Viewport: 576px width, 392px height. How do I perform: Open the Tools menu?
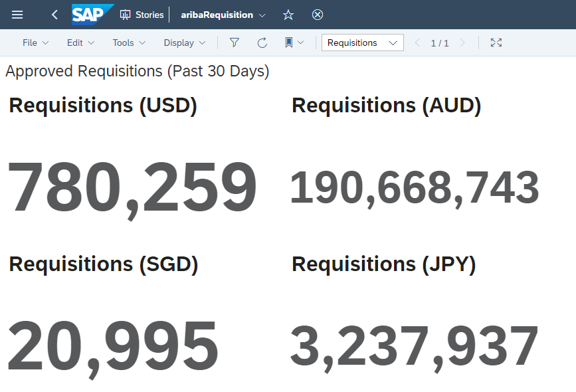129,43
